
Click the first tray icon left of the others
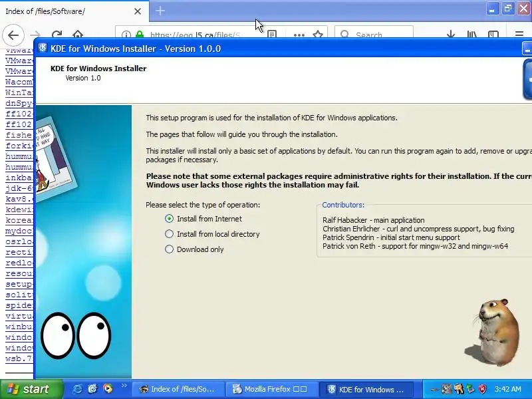tap(435, 390)
